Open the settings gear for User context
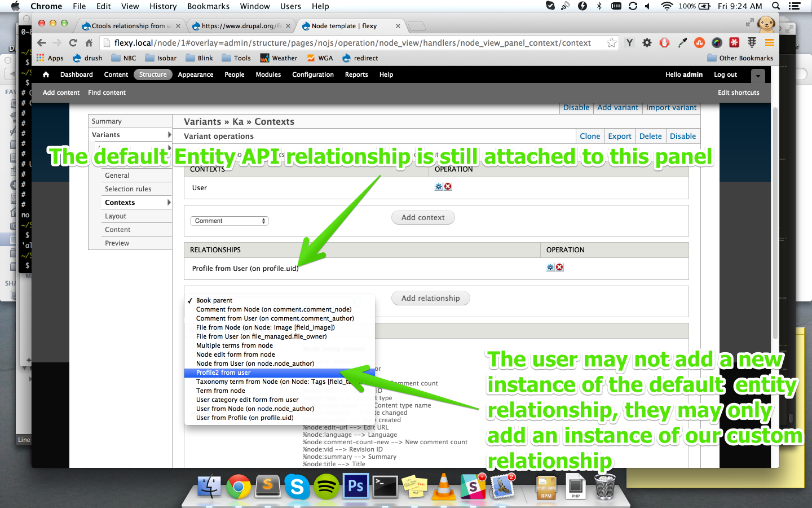 click(x=439, y=187)
